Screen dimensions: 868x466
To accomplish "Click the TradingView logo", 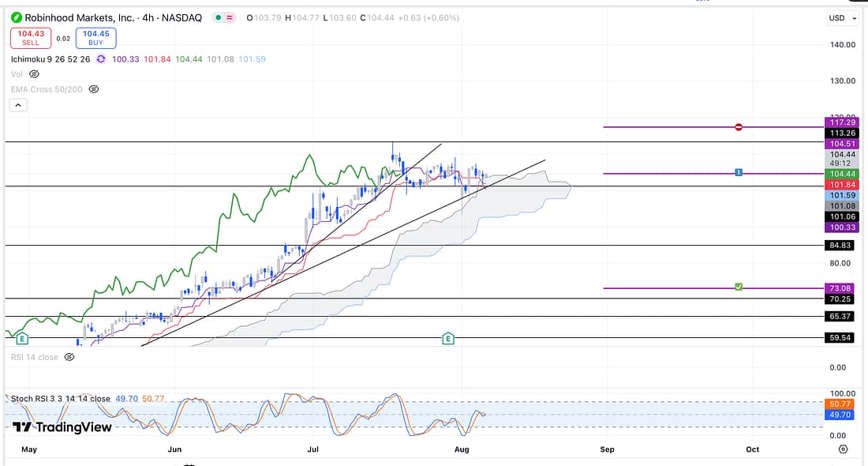I will [x=62, y=427].
